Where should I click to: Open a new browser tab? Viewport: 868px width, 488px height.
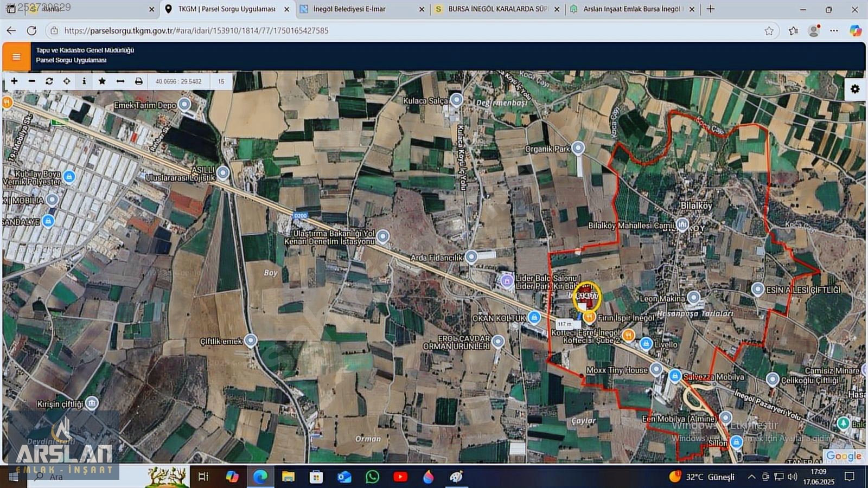coord(711,9)
